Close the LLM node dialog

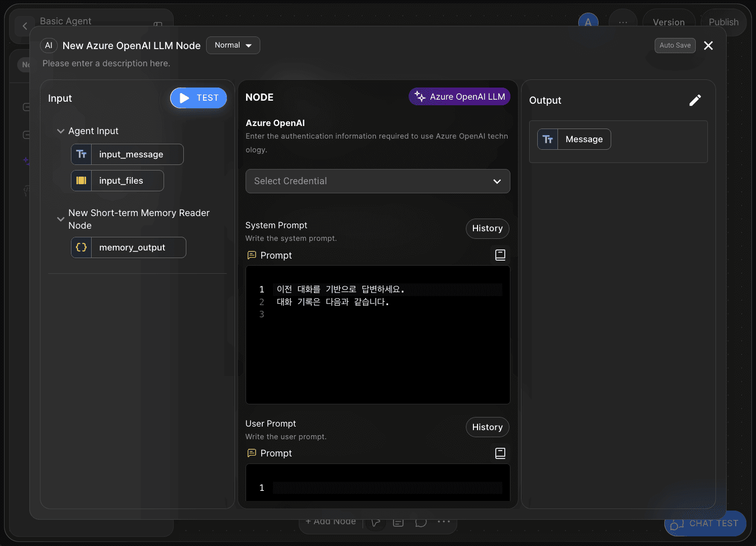pos(708,46)
